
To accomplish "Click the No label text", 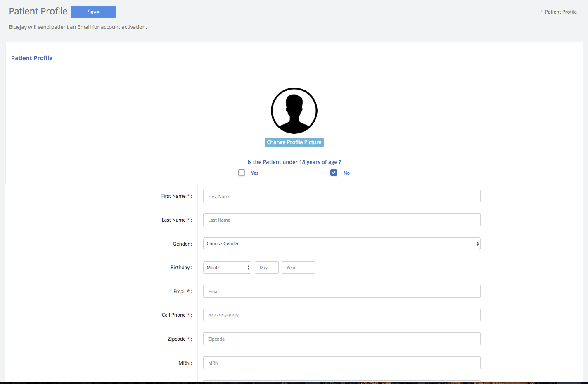I will click(x=346, y=173).
